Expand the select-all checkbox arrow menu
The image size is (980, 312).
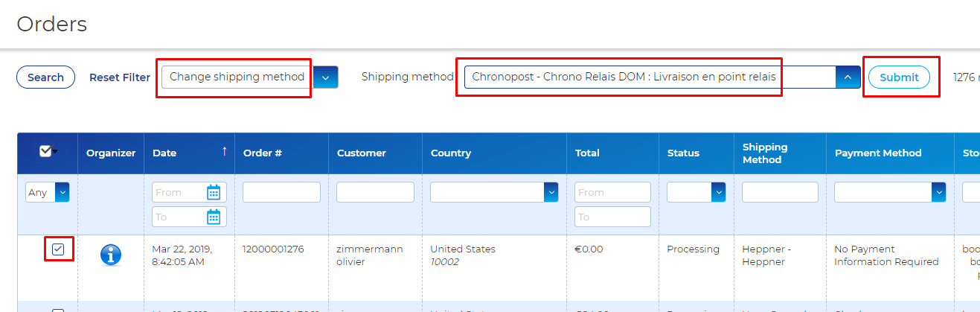[x=55, y=151]
